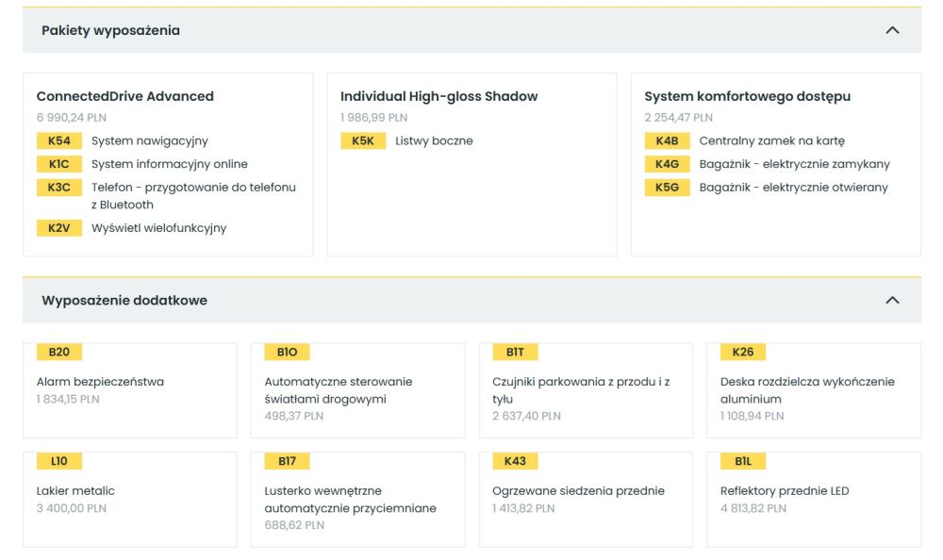943x560 pixels.
Task: Click the K1C code badge
Action: coord(58,164)
